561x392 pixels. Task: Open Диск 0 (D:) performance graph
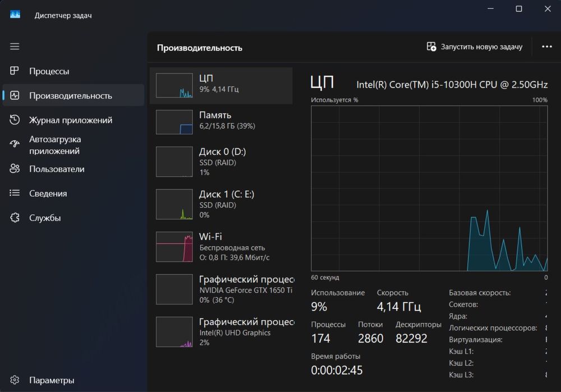[x=221, y=162]
